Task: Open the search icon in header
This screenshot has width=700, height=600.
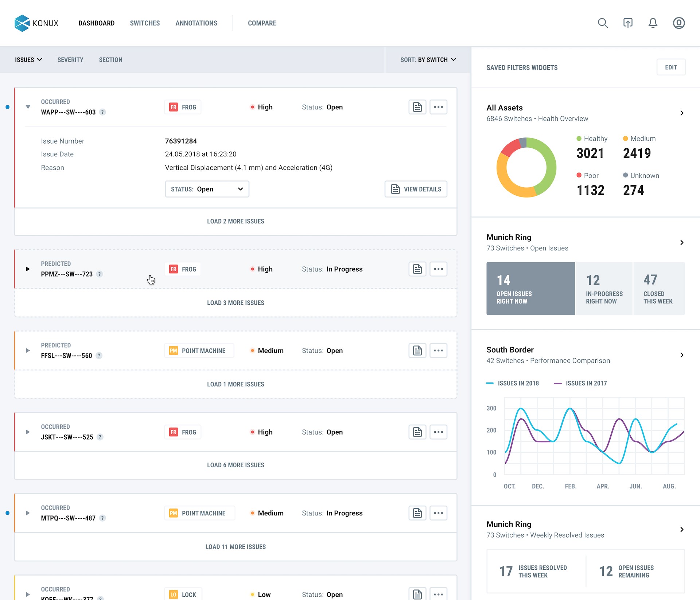Action: (x=603, y=23)
